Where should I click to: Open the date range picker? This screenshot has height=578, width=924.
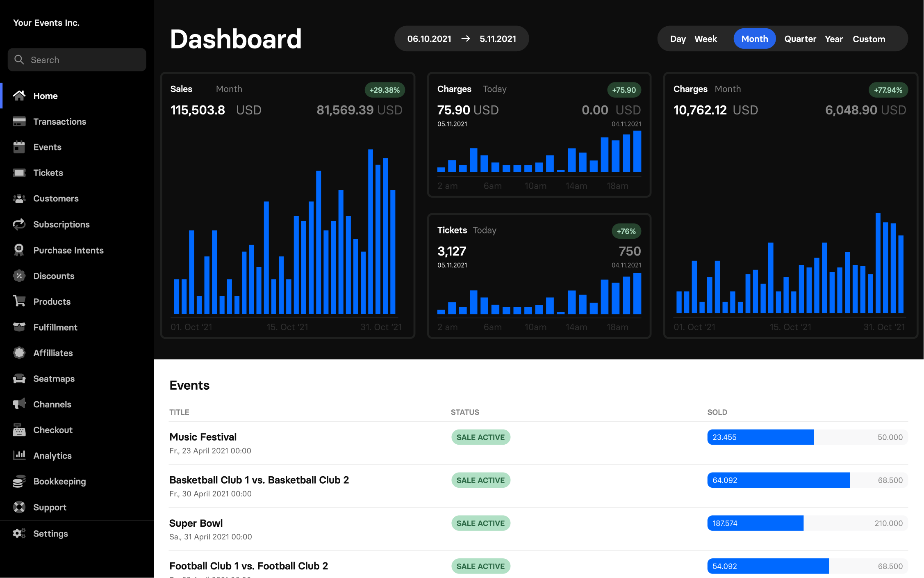tap(461, 39)
